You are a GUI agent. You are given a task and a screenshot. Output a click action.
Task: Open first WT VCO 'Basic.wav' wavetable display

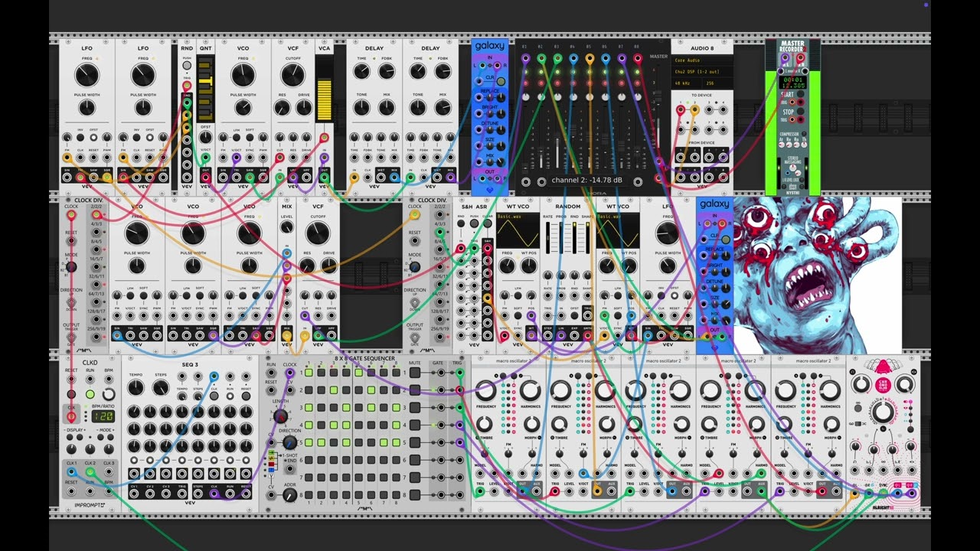[518, 230]
